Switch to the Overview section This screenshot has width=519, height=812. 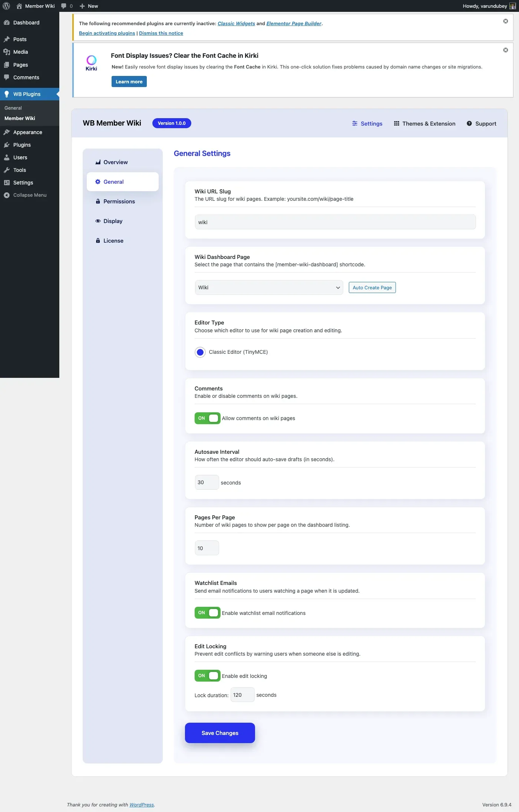(123, 162)
